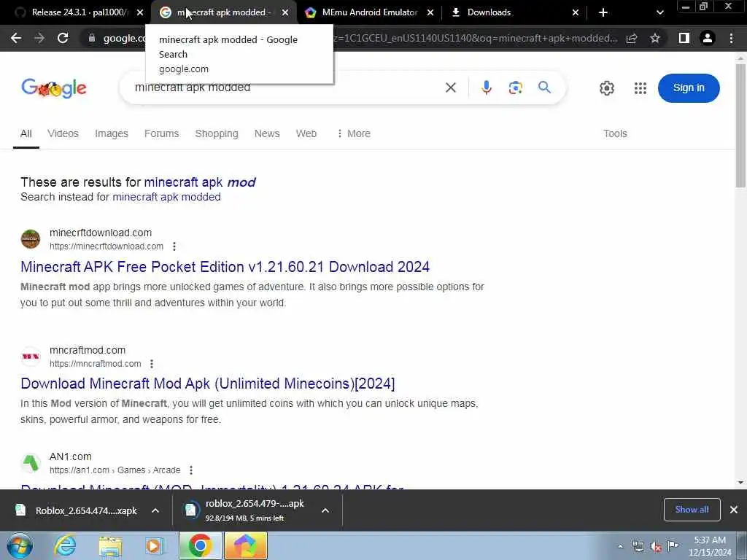Click the muted volume tray icon
The height and width of the screenshot is (560, 747).
tap(656, 546)
